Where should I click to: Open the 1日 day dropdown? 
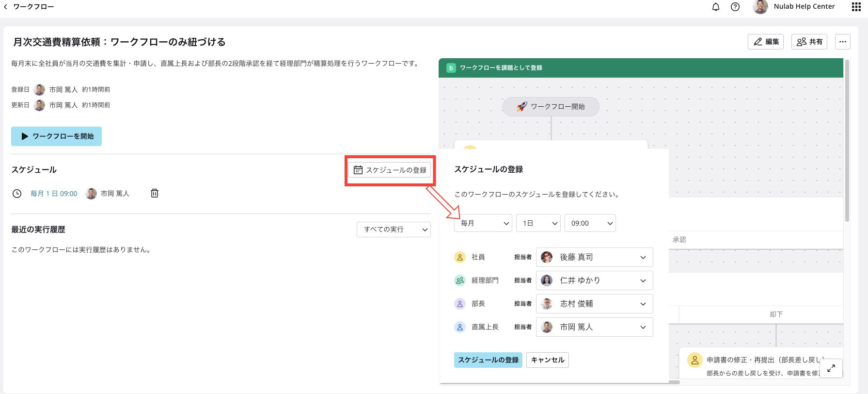[538, 223]
